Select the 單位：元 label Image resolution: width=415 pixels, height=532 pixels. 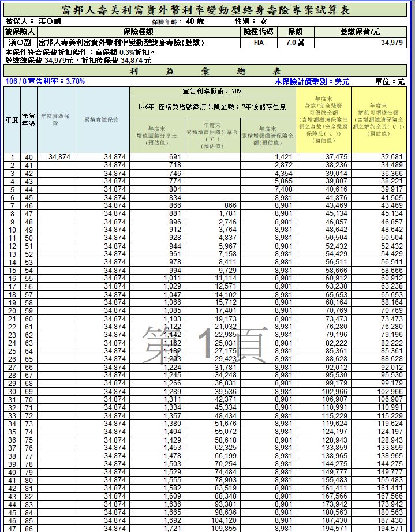(x=390, y=82)
